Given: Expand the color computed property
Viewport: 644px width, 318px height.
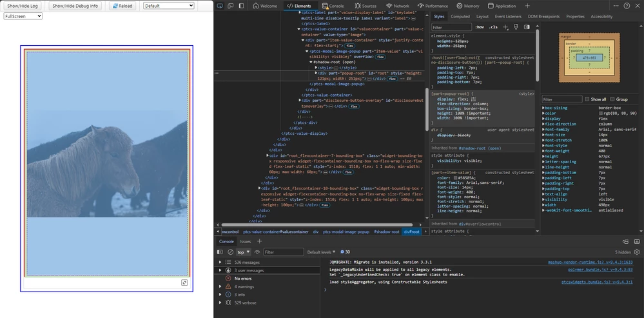Looking at the screenshot, I should click(x=543, y=113).
